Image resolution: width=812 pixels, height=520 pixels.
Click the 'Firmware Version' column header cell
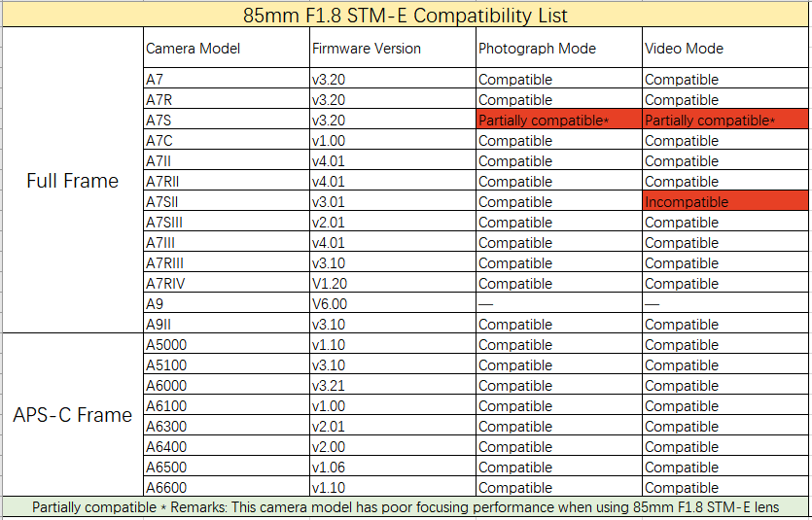click(x=392, y=49)
